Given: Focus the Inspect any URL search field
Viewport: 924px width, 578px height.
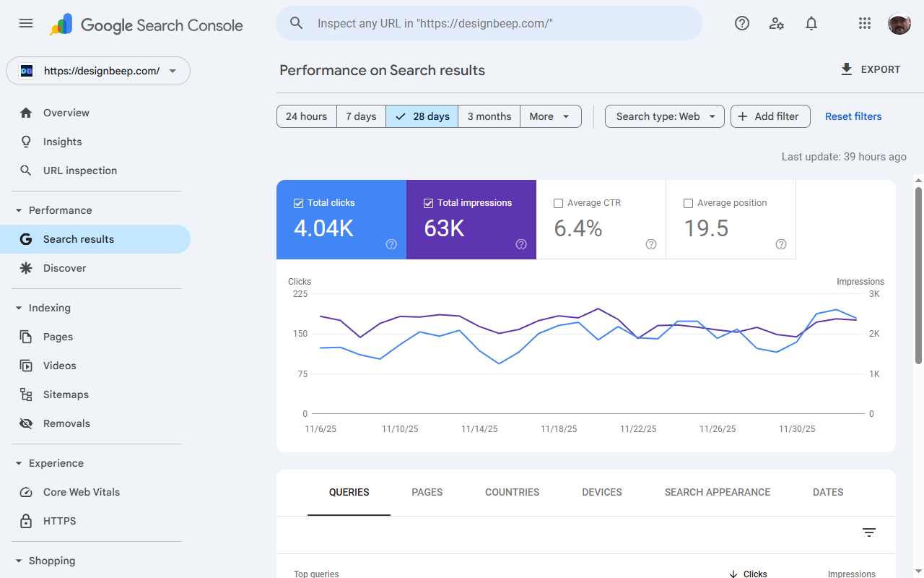Looking at the screenshot, I should tap(498, 23).
